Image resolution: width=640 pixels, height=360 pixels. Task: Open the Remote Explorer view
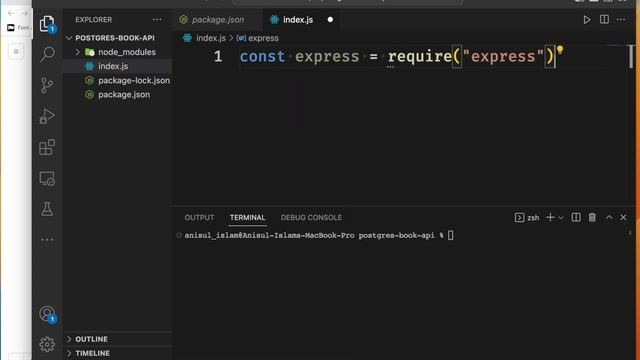(47, 179)
